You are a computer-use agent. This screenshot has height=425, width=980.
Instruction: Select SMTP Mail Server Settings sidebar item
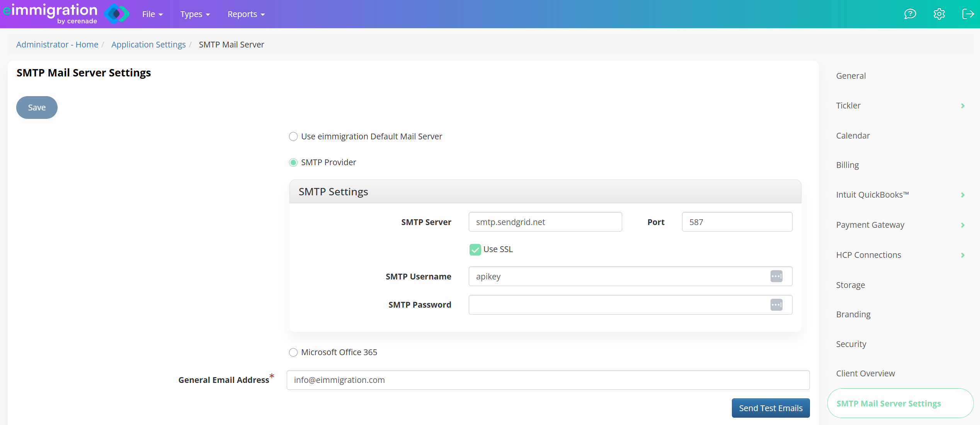pyautogui.click(x=900, y=403)
